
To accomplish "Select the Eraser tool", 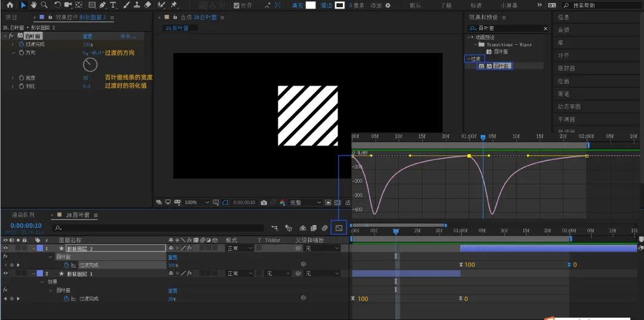I will coord(148,5).
